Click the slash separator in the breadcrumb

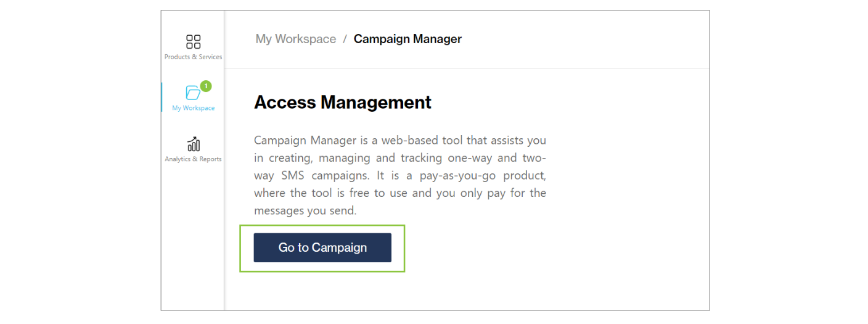(x=345, y=39)
